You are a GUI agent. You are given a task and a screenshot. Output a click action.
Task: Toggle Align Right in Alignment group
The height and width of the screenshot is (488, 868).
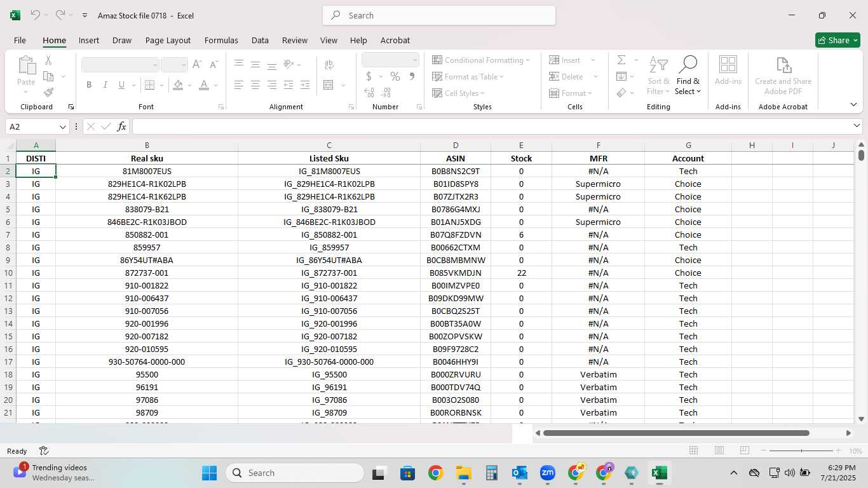[271, 85]
